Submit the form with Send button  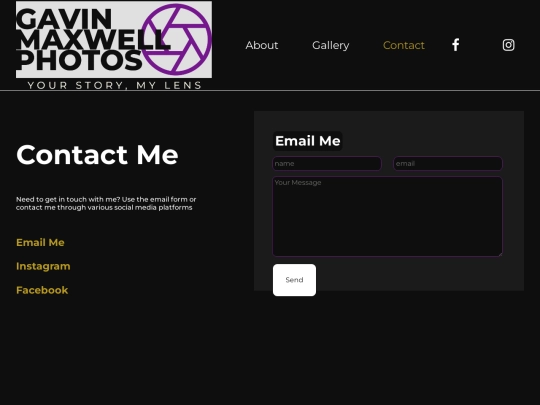[294, 280]
